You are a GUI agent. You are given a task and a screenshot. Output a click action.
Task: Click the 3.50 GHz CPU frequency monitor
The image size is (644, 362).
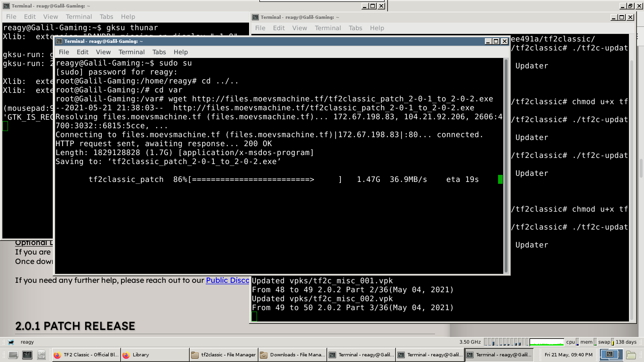(470, 342)
